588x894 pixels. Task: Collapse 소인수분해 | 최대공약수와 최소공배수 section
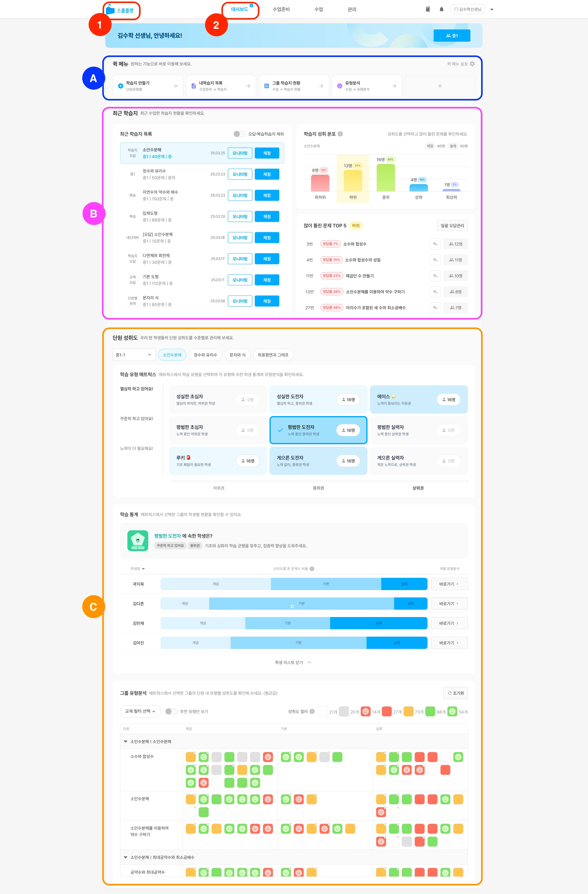click(x=126, y=858)
